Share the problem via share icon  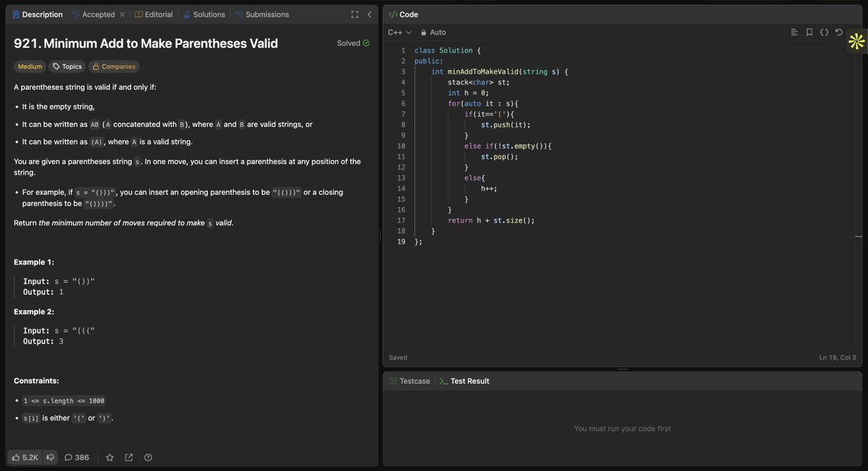point(129,457)
